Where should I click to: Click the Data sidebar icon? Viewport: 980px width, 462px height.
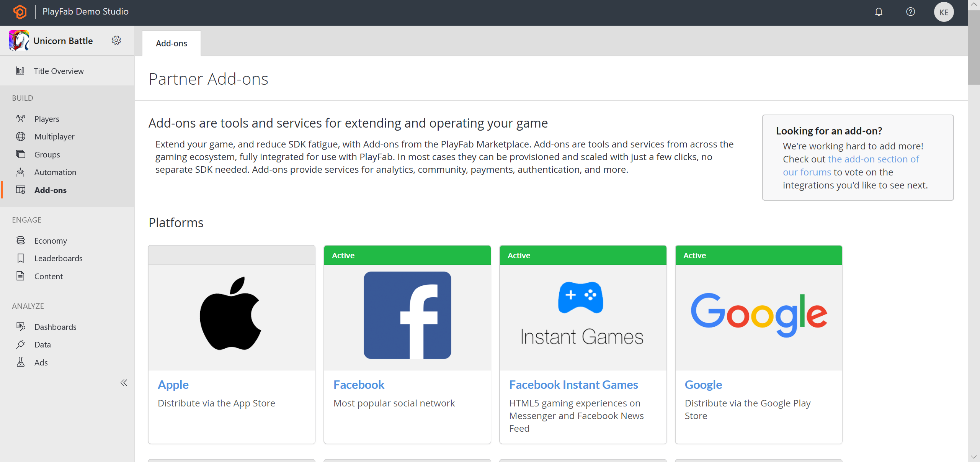pos(21,344)
